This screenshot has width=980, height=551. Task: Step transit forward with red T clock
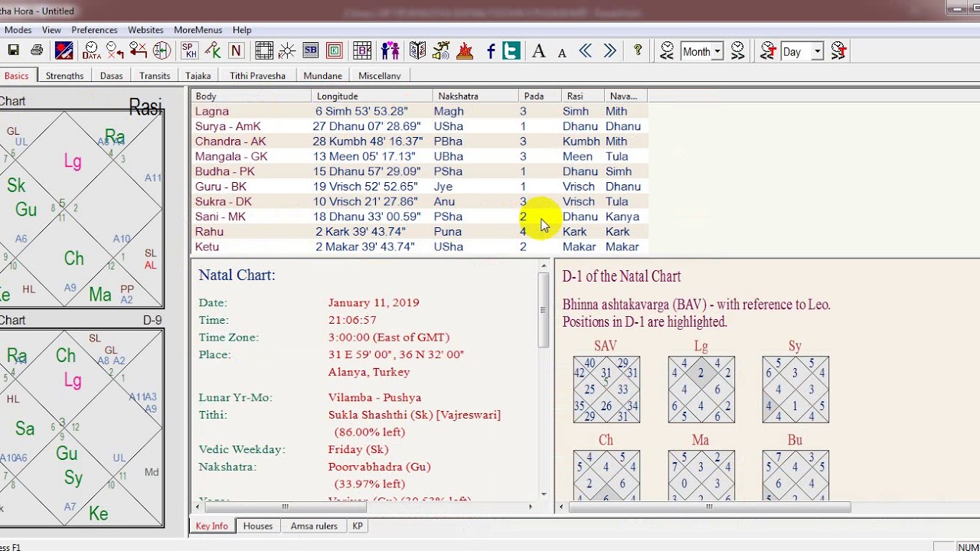tap(838, 51)
